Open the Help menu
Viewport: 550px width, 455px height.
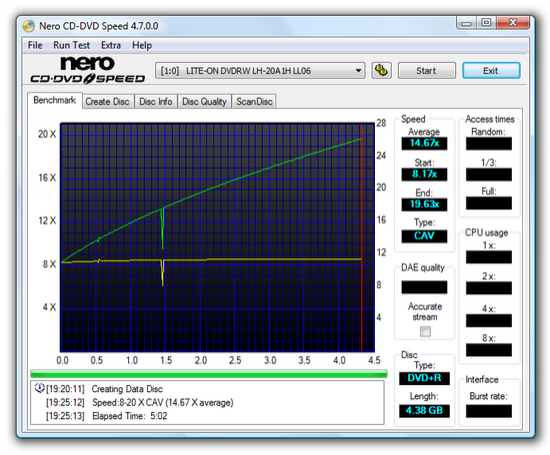(x=142, y=45)
